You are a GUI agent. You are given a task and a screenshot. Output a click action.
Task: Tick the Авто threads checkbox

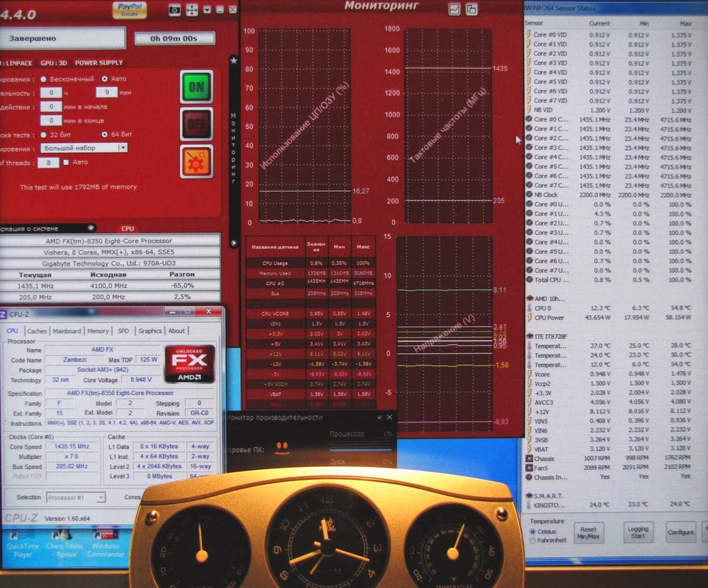[67, 162]
